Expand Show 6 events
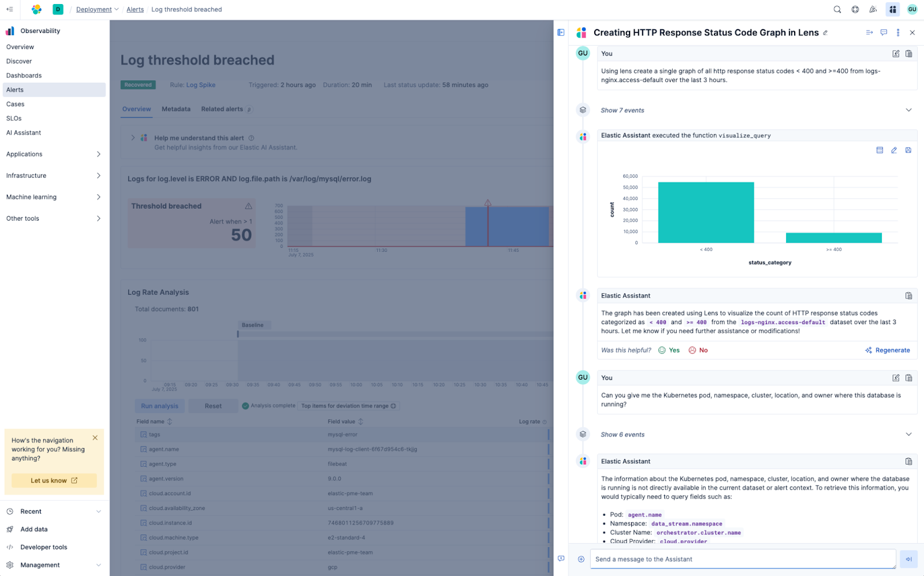924x576 pixels. (x=757, y=434)
